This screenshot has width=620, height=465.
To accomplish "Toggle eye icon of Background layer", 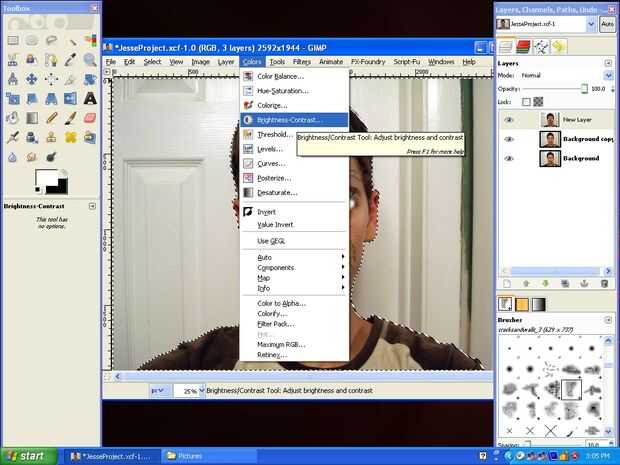I will click(x=509, y=159).
